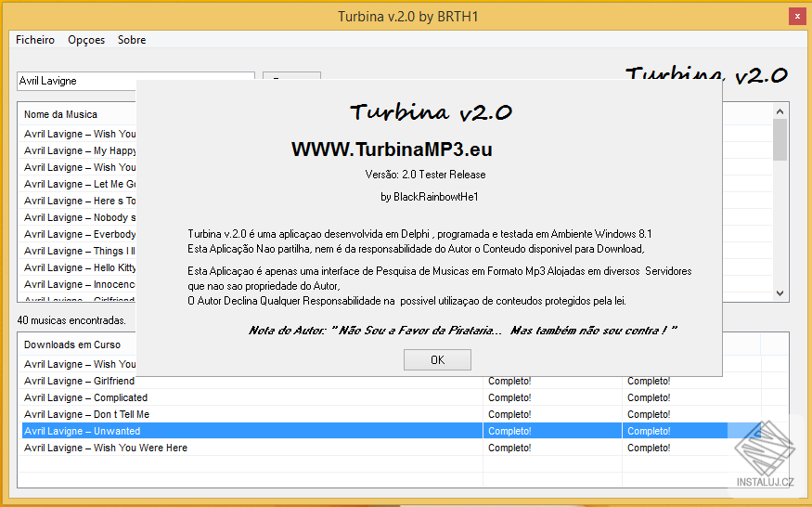Click OK in the about dialog
This screenshot has height=507, width=812.
coord(437,359)
